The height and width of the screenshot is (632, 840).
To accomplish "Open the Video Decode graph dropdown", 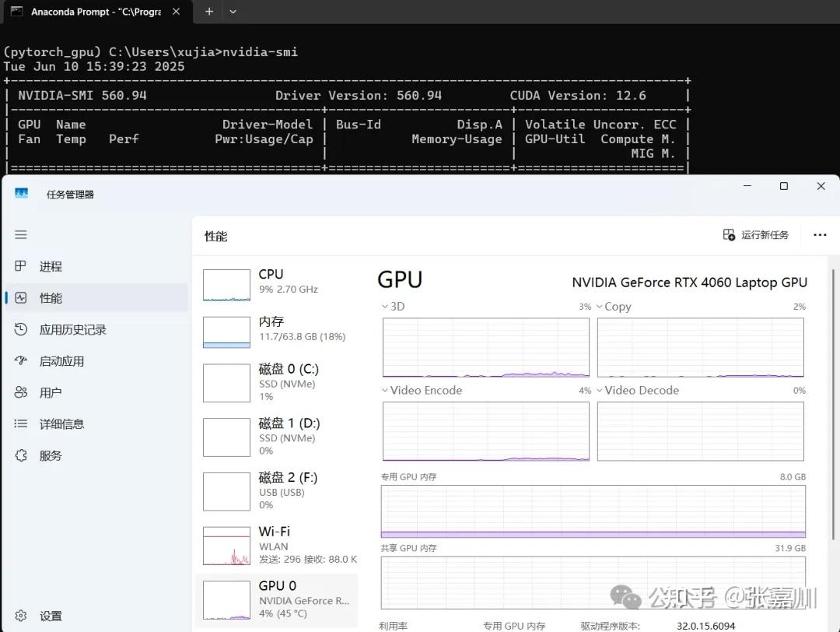I will tap(598, 390).
